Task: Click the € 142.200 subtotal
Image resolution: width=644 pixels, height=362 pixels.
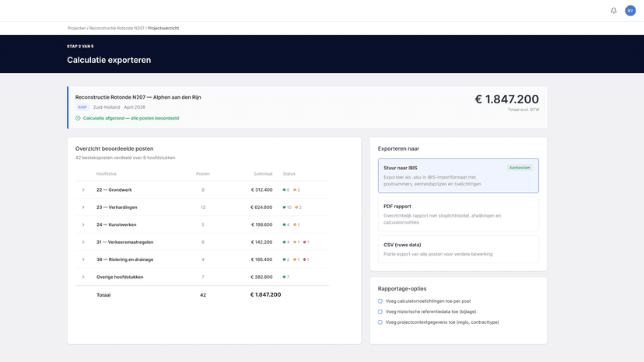Action: [261, 242]
